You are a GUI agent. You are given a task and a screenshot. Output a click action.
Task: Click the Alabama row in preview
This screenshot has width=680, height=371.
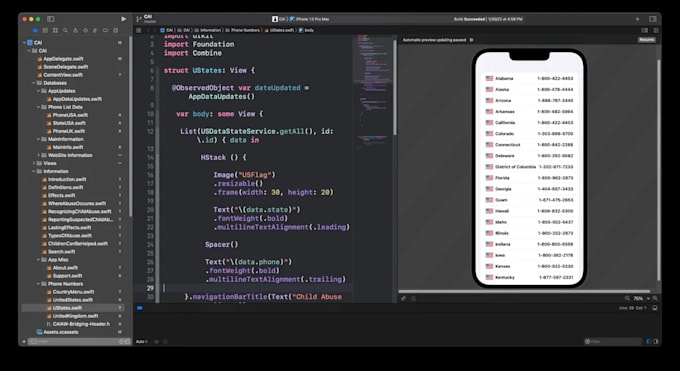point(529,79)
